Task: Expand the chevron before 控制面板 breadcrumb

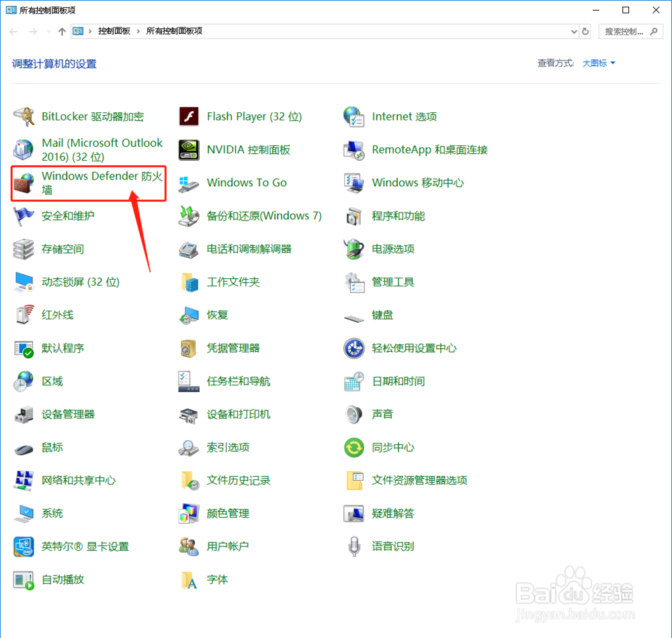Action: [90, 32]
